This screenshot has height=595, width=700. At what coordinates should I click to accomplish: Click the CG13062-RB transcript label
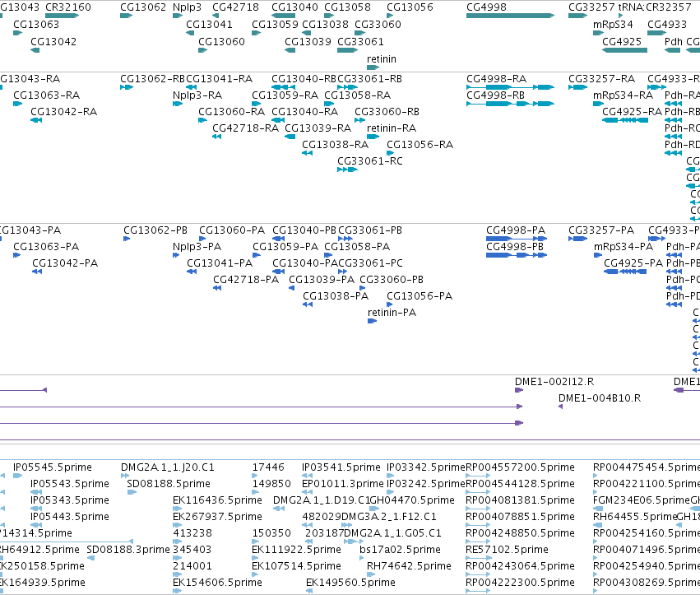153,79
